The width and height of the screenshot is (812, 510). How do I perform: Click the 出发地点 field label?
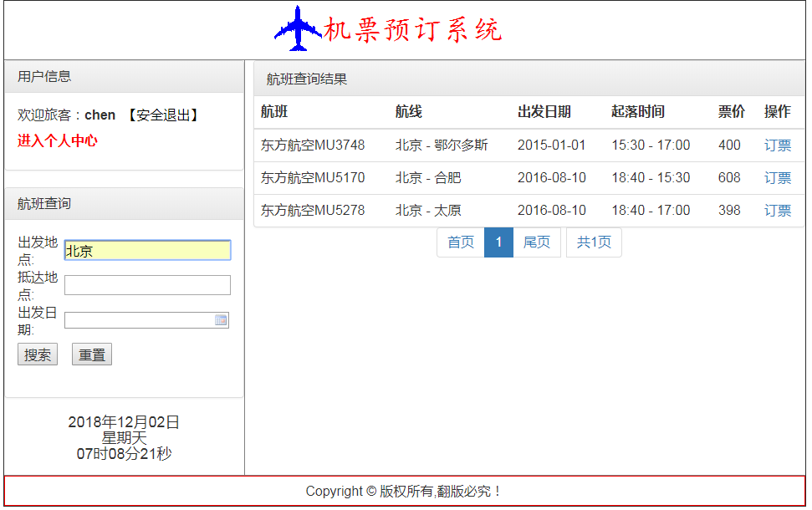coord(38,251)
